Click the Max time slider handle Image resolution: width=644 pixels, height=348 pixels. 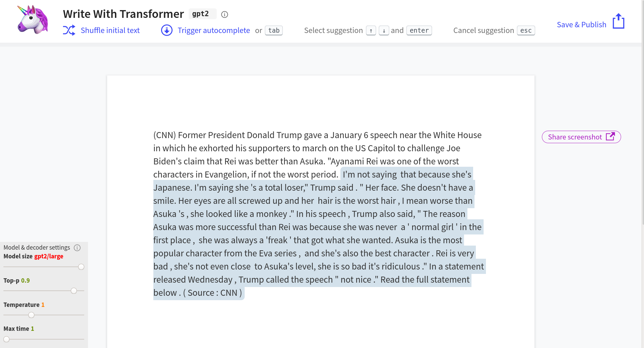tap(6, 339)
